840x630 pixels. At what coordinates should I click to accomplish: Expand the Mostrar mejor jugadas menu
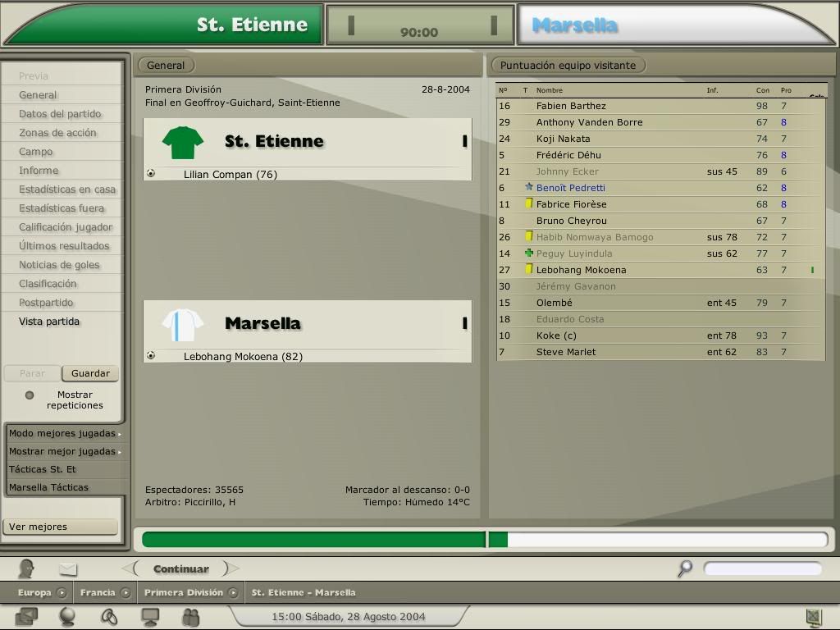pyautogui.click(x=66, y=452)
